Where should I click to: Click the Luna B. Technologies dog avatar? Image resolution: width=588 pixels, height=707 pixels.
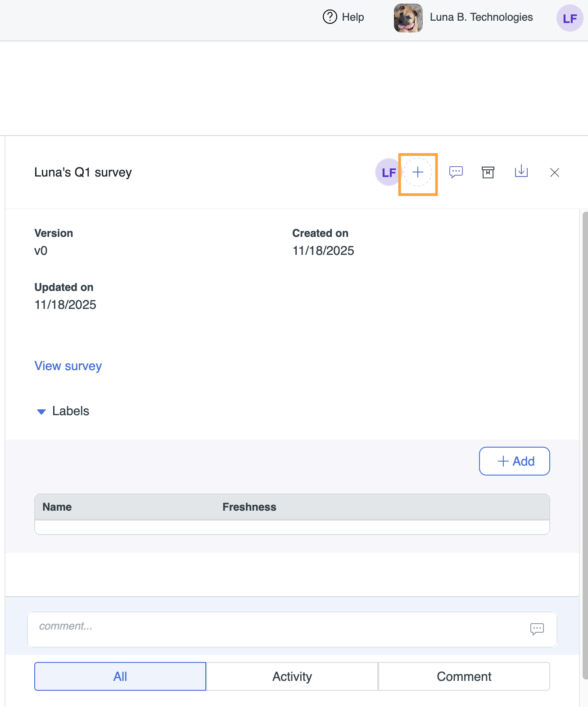click(x=408, y=18)
